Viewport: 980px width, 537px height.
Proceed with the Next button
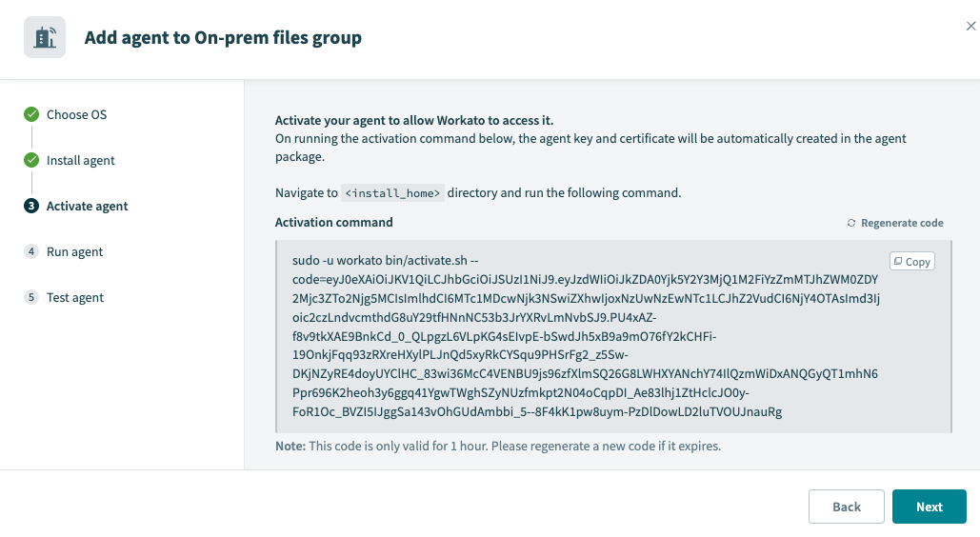point(929,507)
